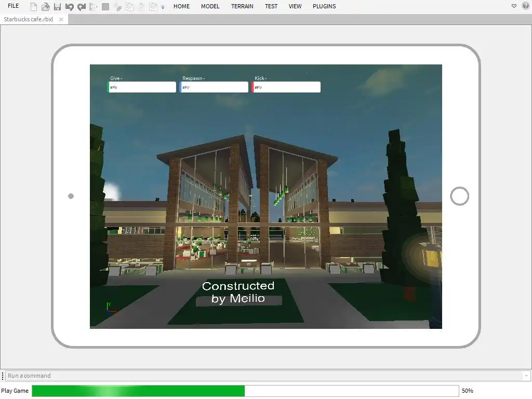Open quick access toolbar customize dropdown
Image resolution: width=532 pixels, height=399 pixels.
(163, 7)
